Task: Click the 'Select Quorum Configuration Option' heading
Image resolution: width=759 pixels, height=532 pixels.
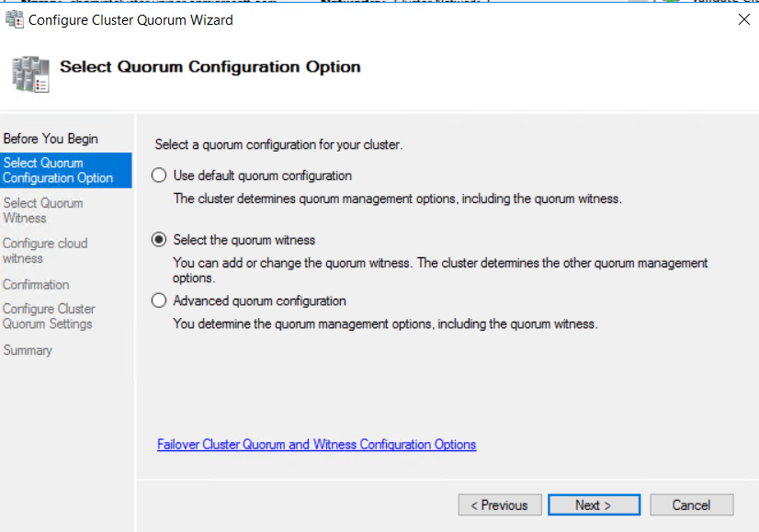Action: pyautogui.click(x=211, y=67)
